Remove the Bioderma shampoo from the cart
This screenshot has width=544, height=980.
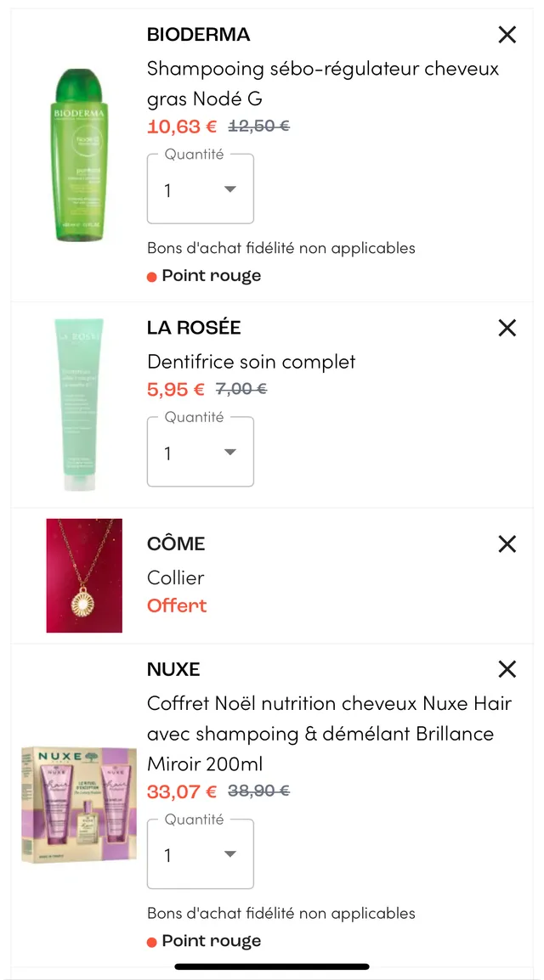click(x=507, y=35)
